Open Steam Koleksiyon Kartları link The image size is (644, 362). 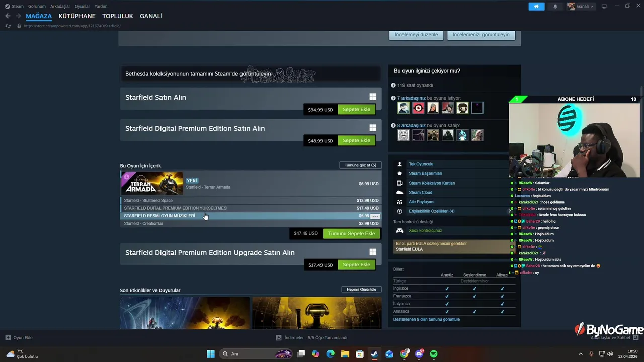coord(432,183)
